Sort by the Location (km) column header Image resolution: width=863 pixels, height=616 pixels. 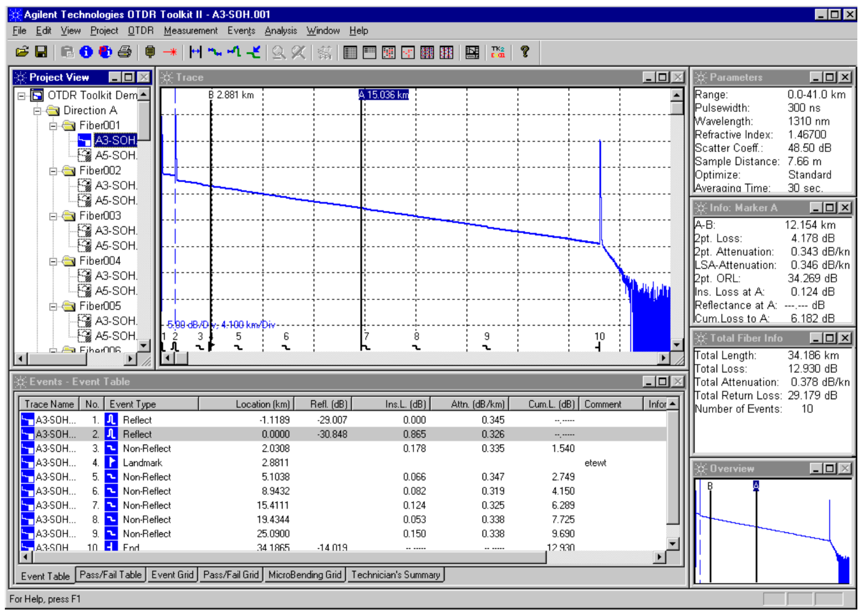[246, 404]
